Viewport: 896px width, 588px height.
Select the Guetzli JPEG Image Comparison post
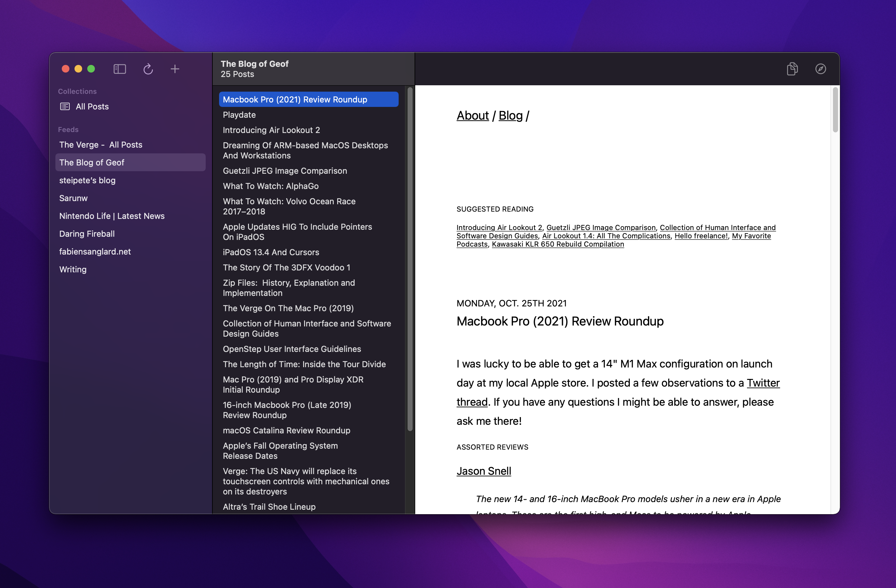coord(285,171)
